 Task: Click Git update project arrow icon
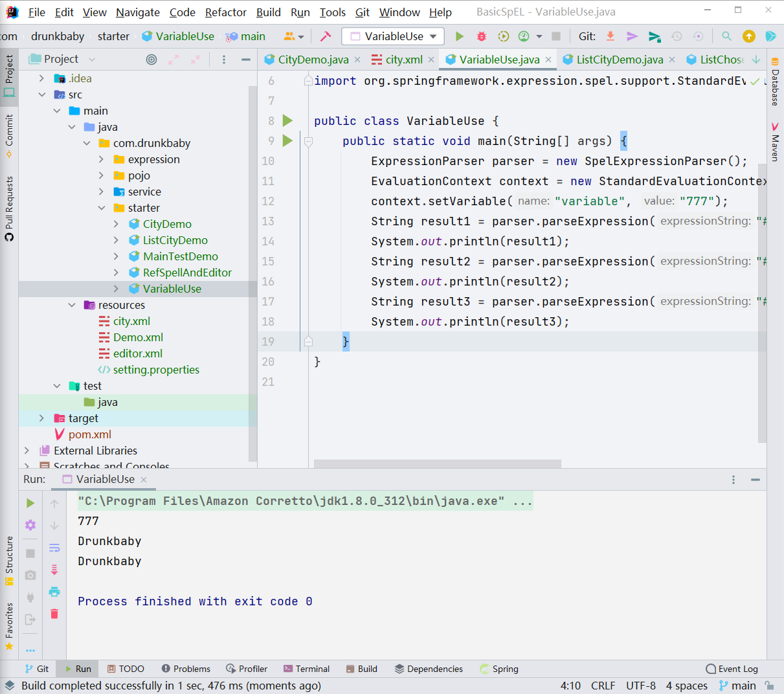coord(610,36)
